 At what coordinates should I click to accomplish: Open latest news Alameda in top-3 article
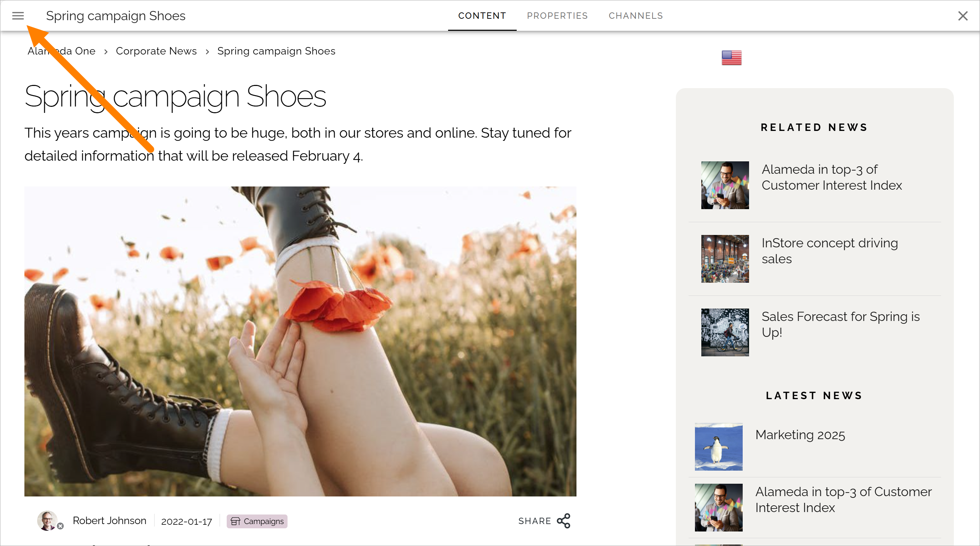(843, 500)
